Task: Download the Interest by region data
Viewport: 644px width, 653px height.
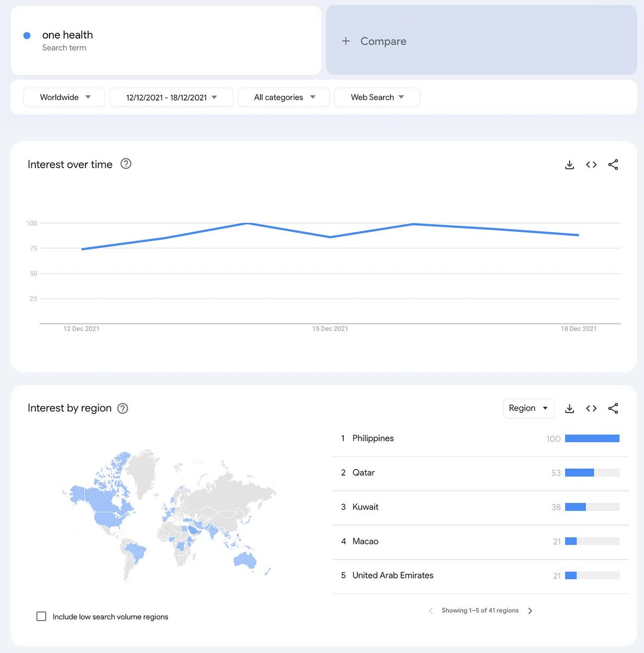Action: (569, 409)
